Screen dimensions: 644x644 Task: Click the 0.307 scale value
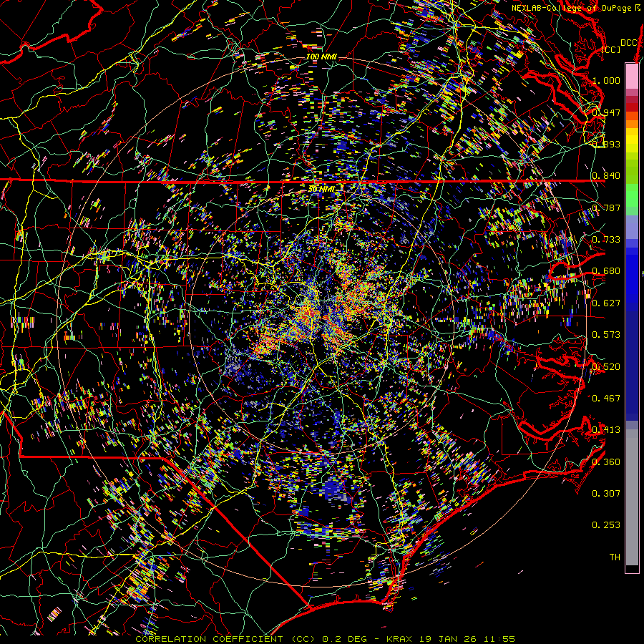606,494
